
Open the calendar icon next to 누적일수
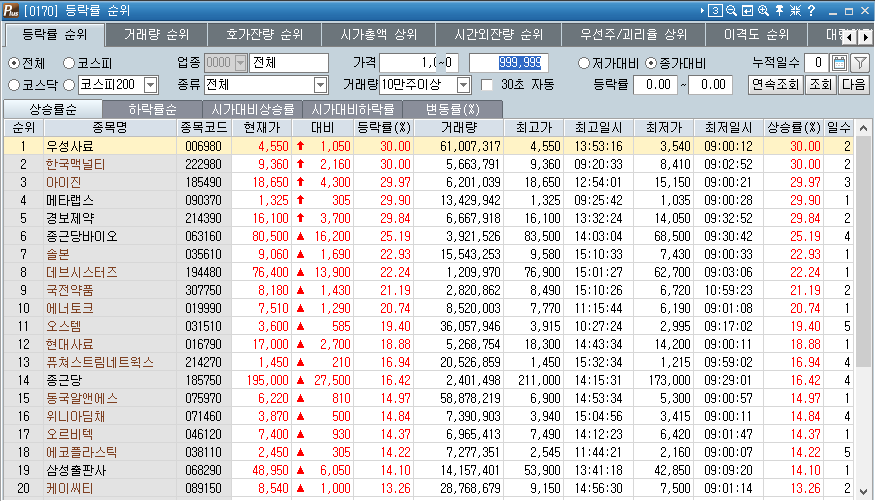[x=839, y=62]
